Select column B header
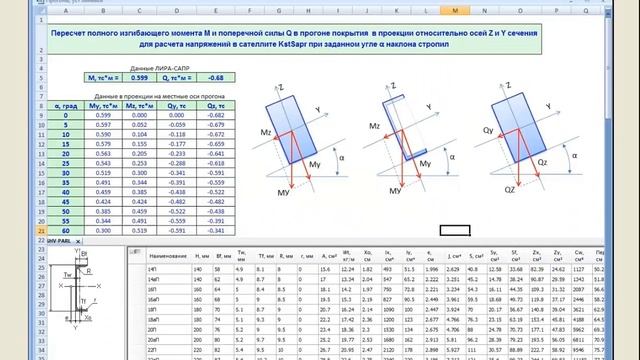Viewport: 640px width, 360px height. point(103,11)
